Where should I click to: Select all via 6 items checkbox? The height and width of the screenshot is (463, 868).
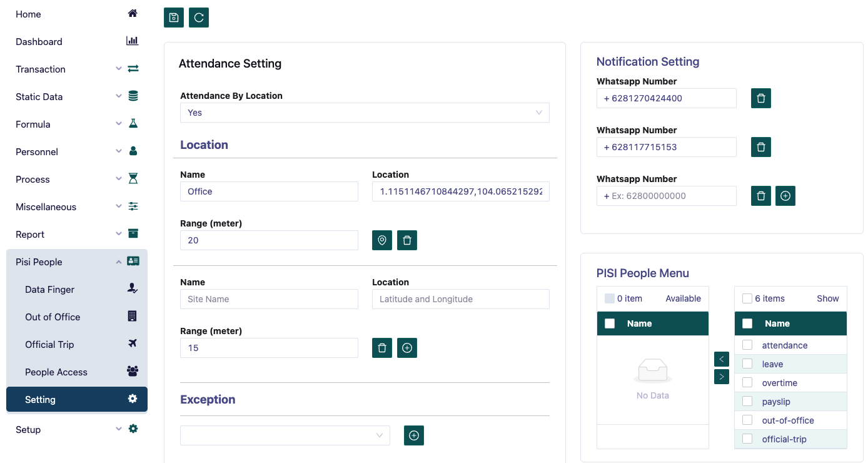click(x=747, y=298)
